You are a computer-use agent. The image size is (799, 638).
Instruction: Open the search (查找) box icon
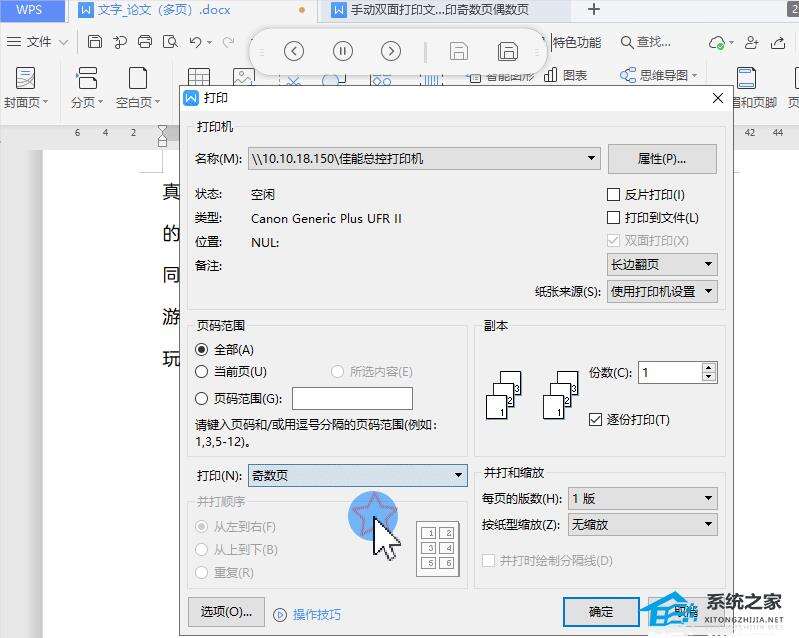pyautogui.click(x=645, y=42)
